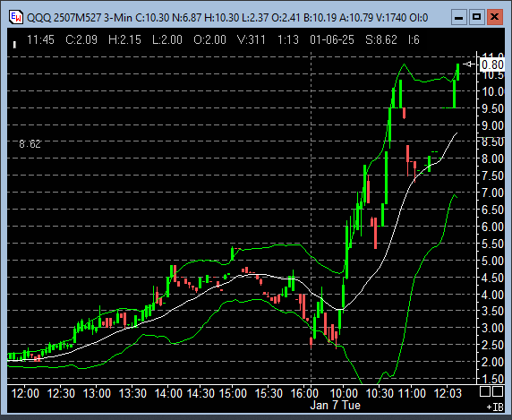The width and height of the screenshot is (512, 420).
Task: Click the V:311 volume readout in header
Action: 252,39
